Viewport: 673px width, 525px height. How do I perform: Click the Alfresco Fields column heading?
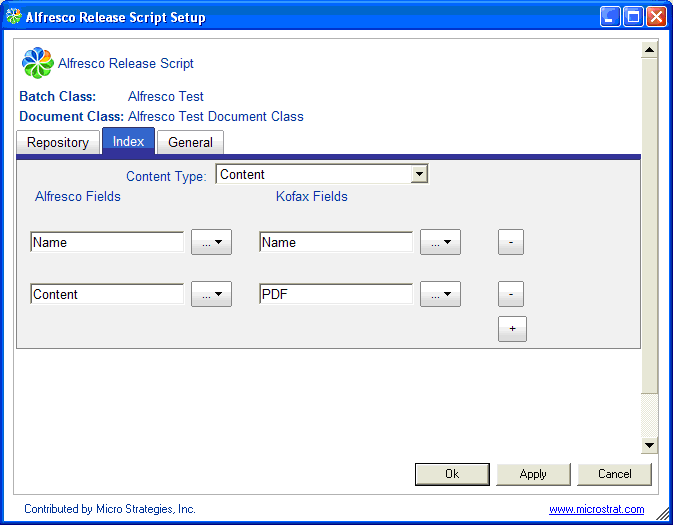click(x=78, y=196)
